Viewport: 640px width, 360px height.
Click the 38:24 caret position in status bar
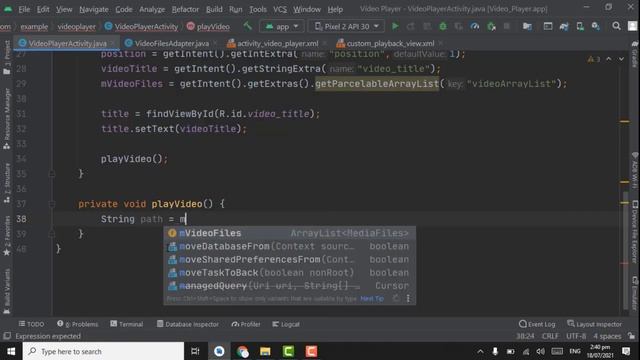[525, 336]
